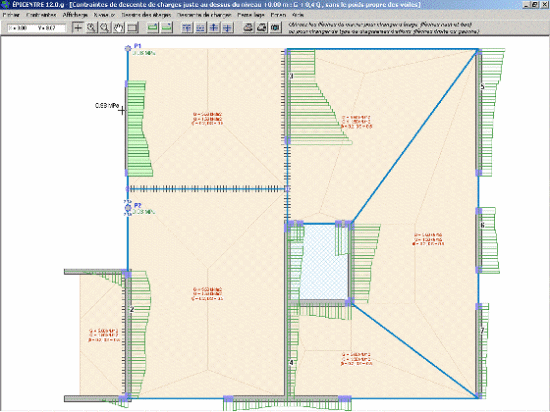
Task: Select column node P2 on the plan
Action: (128, 208)
